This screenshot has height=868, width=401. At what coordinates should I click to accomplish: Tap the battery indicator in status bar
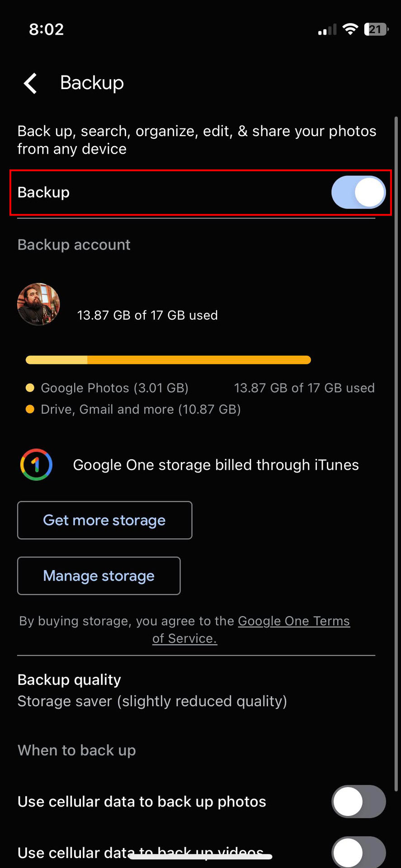point(376,29)
